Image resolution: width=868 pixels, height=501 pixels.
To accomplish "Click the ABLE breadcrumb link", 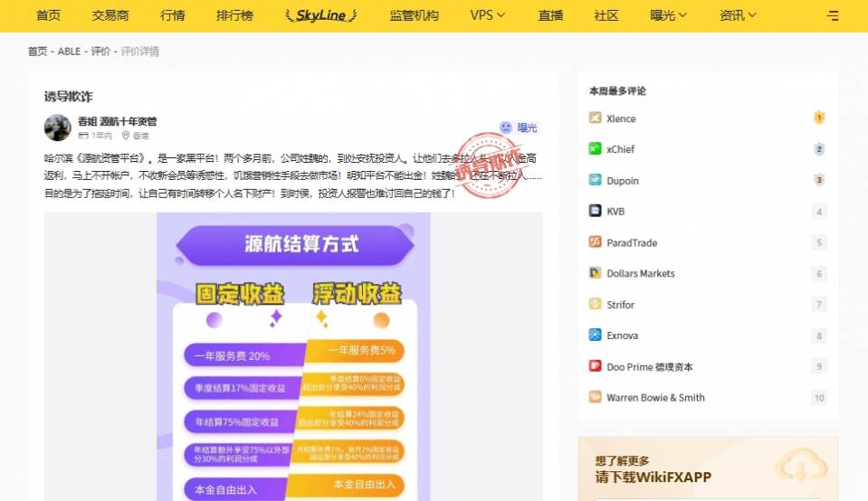I will point(69,52).
